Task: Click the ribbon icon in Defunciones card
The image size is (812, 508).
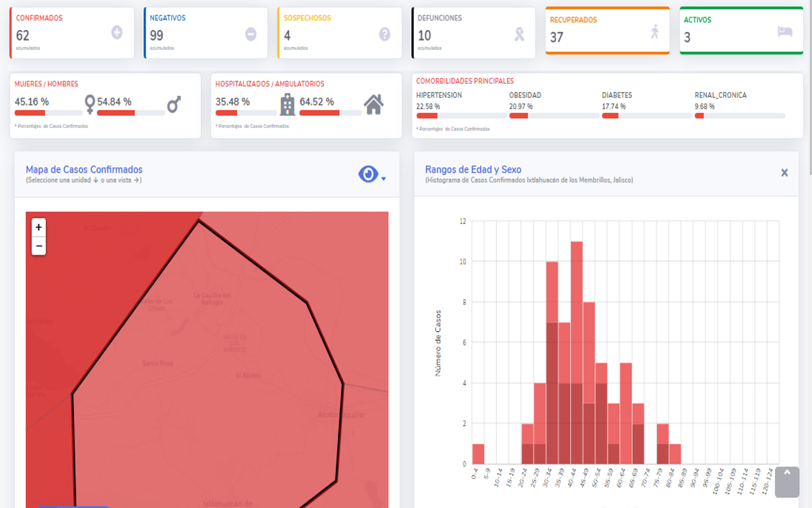Action: click(x=519, y=34)
